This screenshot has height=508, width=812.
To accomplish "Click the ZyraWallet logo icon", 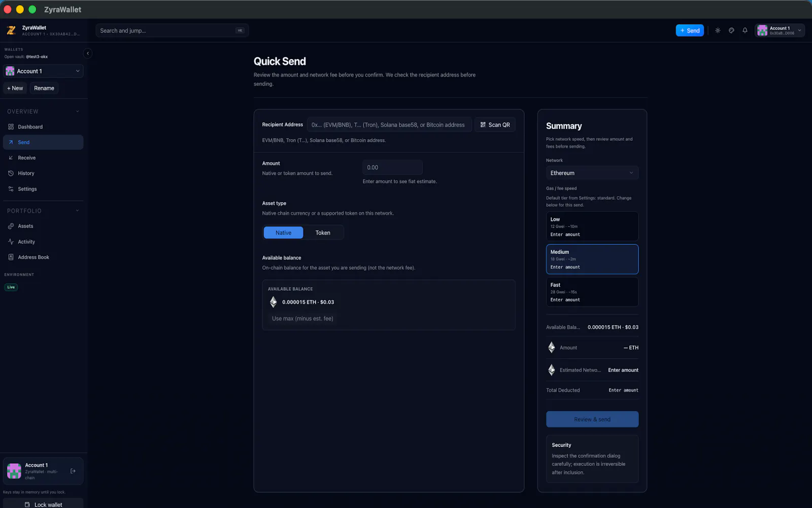I will pos(11,30).
